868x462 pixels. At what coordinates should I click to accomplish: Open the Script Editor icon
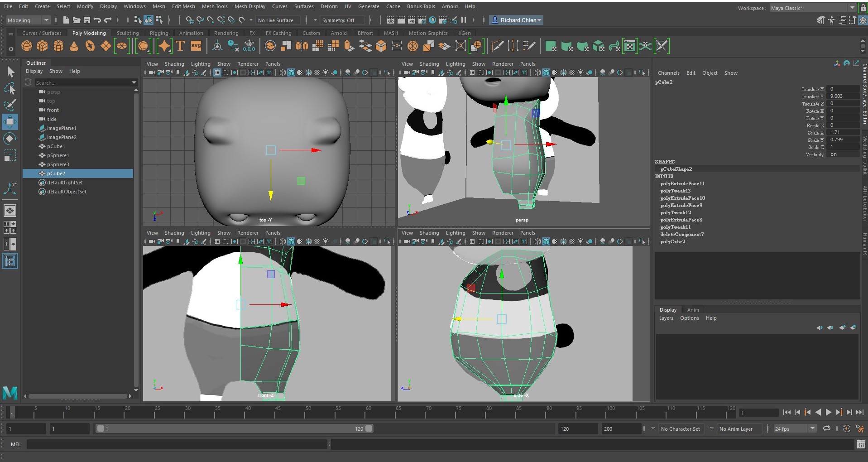tap(861, 445)
